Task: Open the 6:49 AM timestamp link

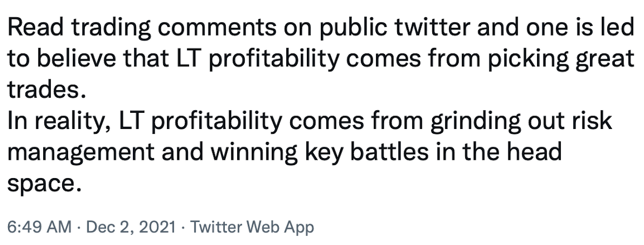Action: point(39,227)
